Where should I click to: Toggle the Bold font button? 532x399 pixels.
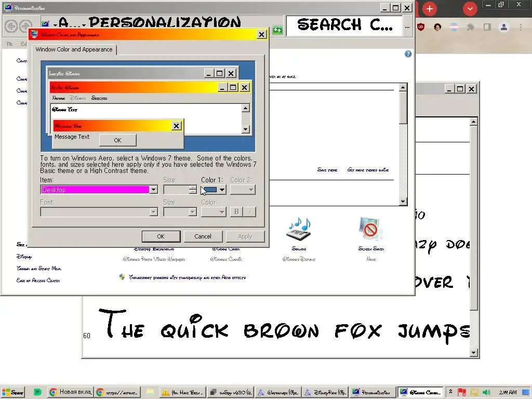pos(236,212)
